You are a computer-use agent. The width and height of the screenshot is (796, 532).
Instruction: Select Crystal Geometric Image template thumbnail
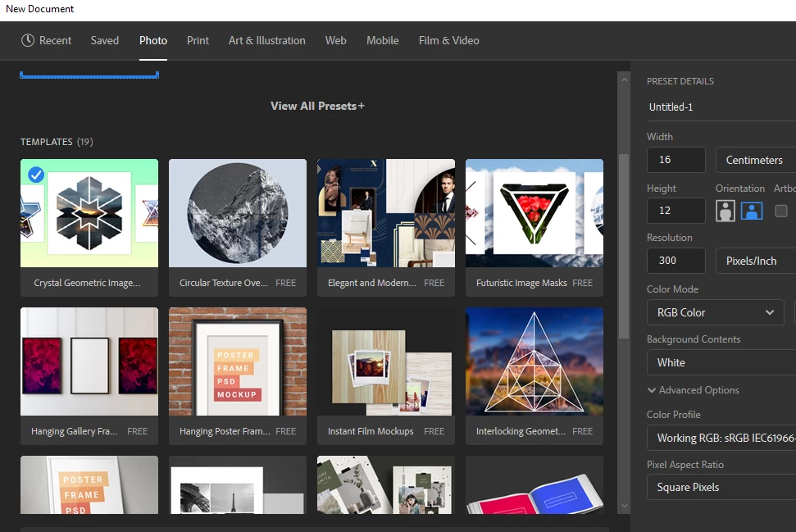[x=89, y=213]
